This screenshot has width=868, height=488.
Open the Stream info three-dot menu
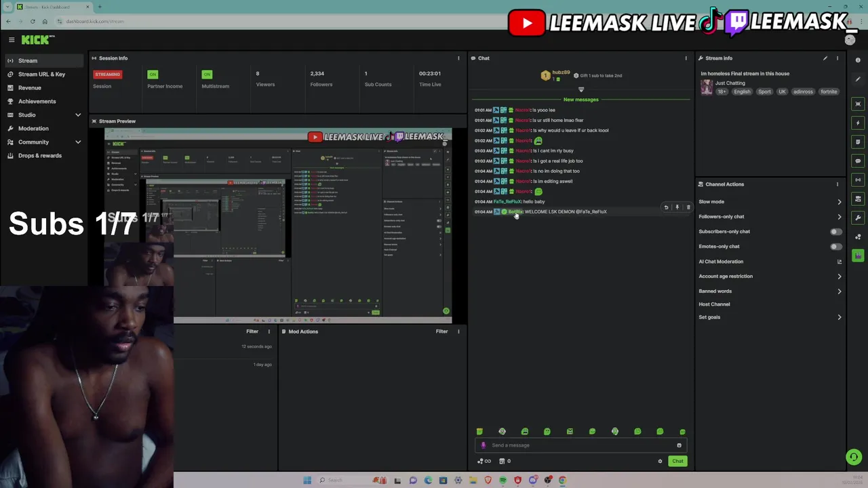point(837,58)
